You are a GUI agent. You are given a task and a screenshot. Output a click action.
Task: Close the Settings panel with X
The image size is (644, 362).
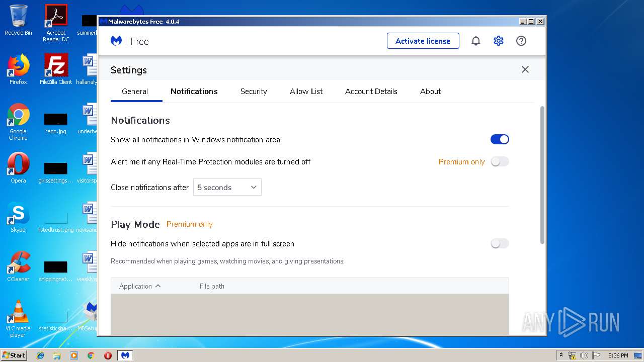coord(525,69)
